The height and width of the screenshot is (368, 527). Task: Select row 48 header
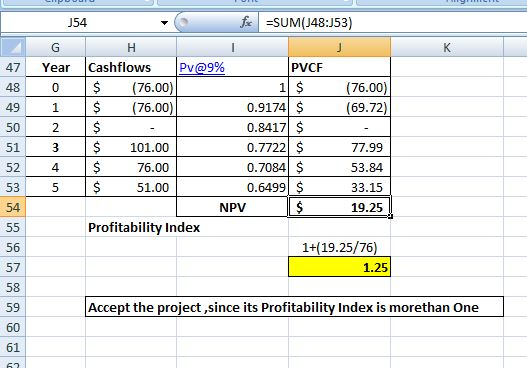click(13, 87)
